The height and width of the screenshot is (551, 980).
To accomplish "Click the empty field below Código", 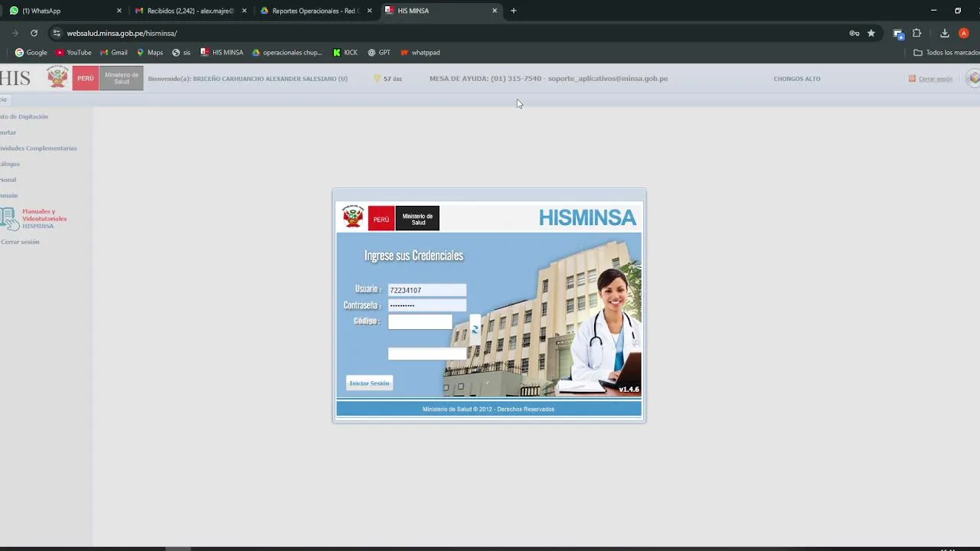I will [426, 354].
